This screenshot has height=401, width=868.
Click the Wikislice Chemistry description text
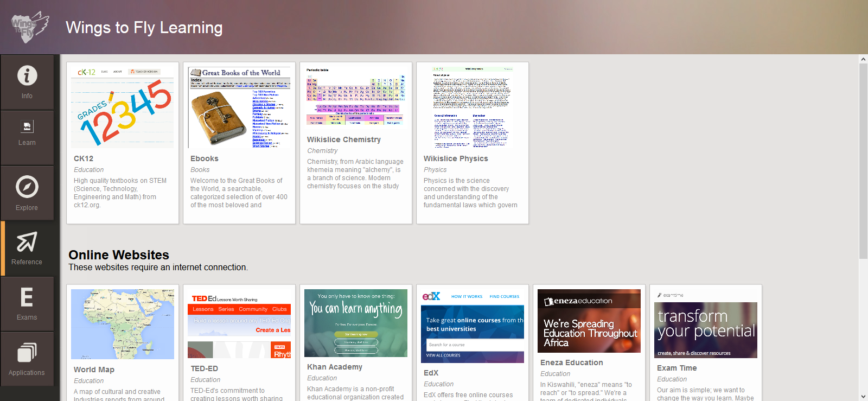(355, 174)
